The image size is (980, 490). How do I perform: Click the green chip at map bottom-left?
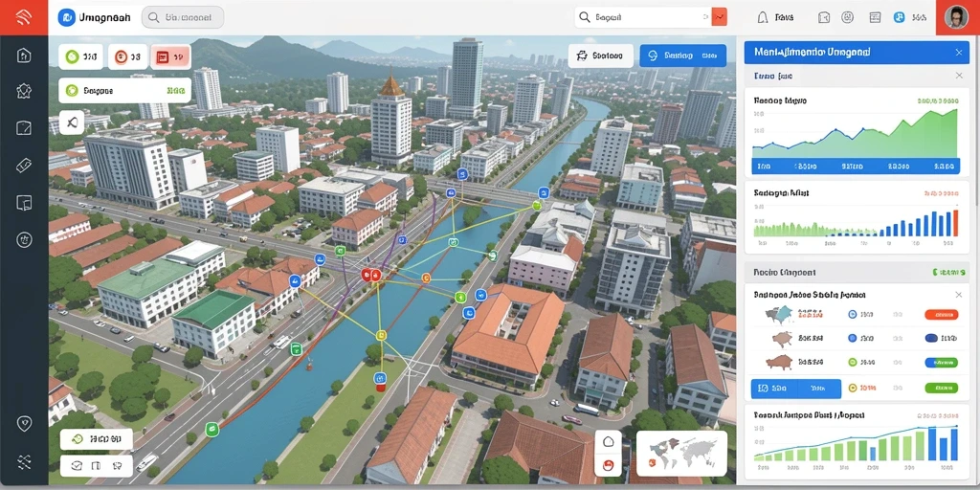tap(97, 438)
